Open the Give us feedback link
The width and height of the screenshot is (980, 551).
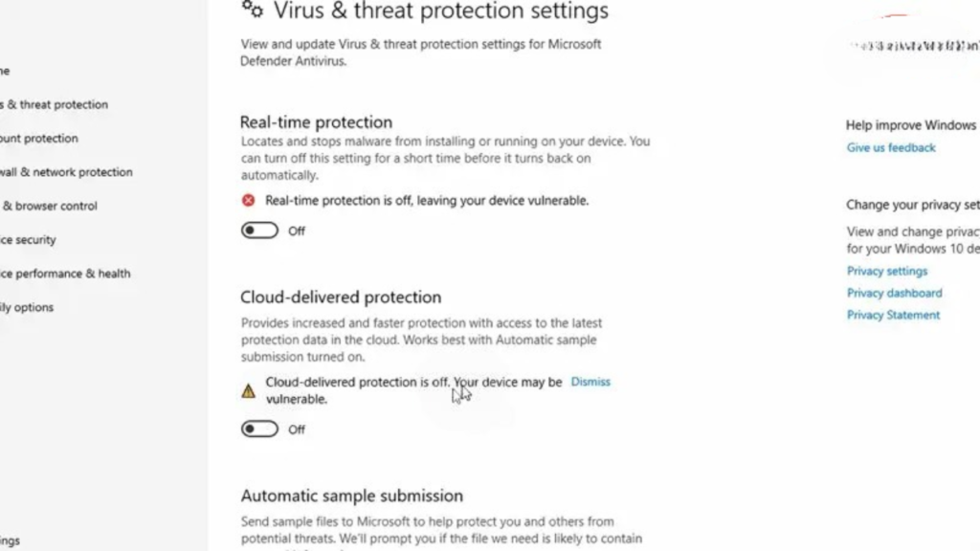pyautogui.click(x=891, y=148)
